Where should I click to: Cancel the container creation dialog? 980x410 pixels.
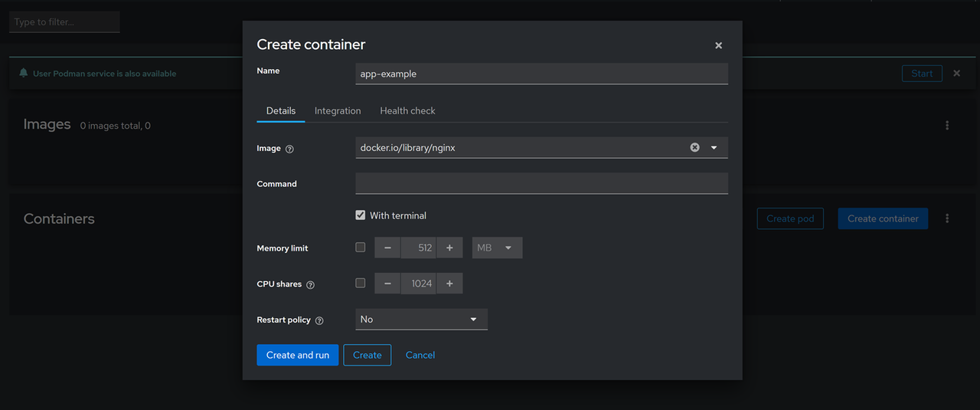420,355
